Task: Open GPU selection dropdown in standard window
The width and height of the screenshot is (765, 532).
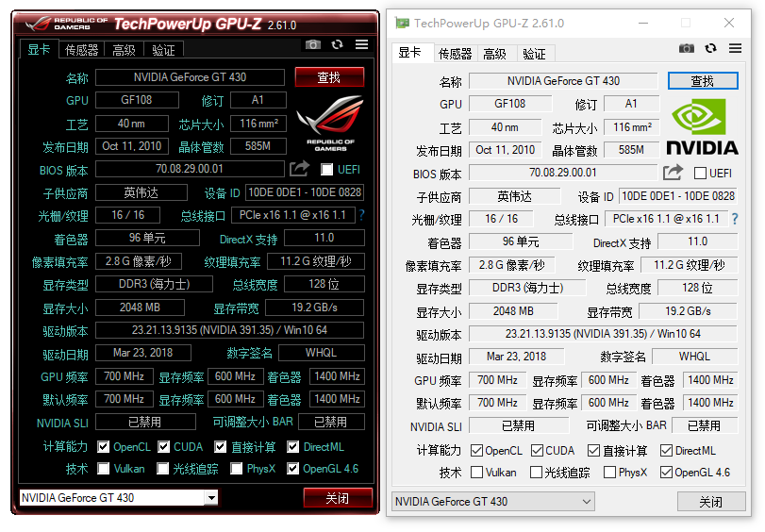Action: [492, 501]
